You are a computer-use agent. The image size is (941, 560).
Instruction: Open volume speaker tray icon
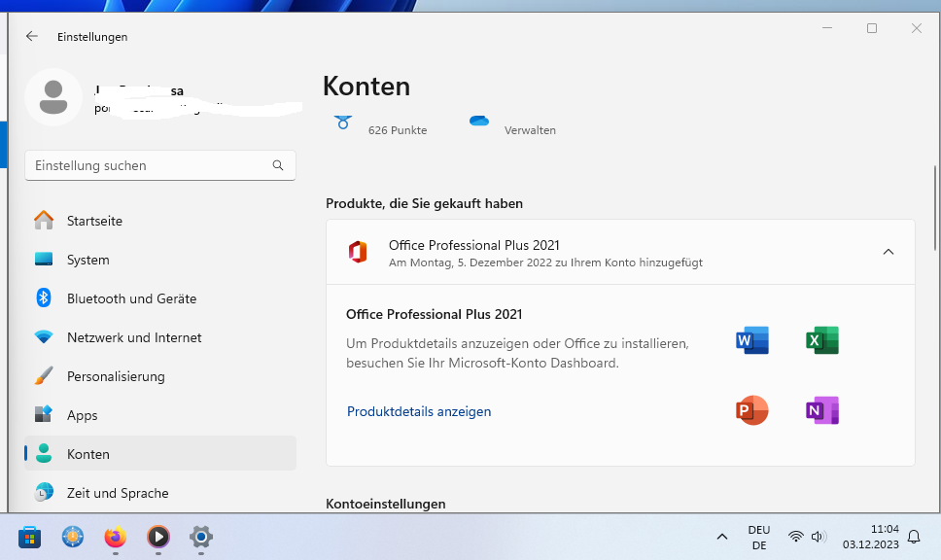pyautogui.click(x=819, y=537)
